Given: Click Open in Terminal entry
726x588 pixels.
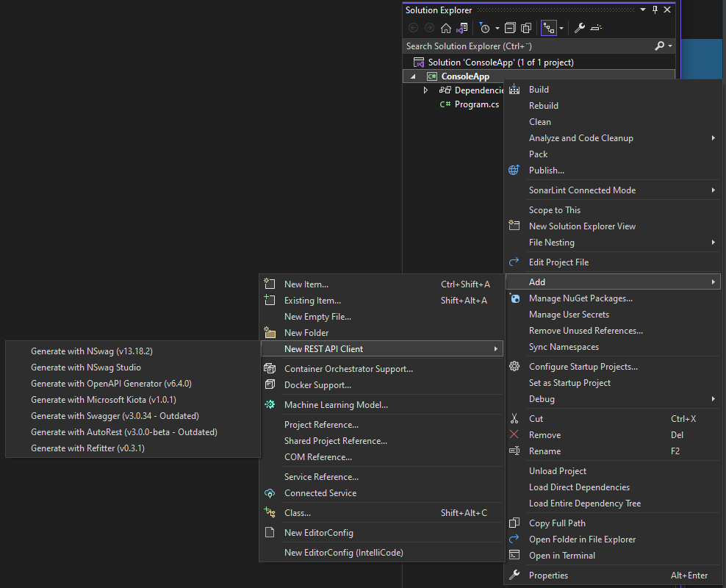Looking at the screenshot, I should [613, 556].
